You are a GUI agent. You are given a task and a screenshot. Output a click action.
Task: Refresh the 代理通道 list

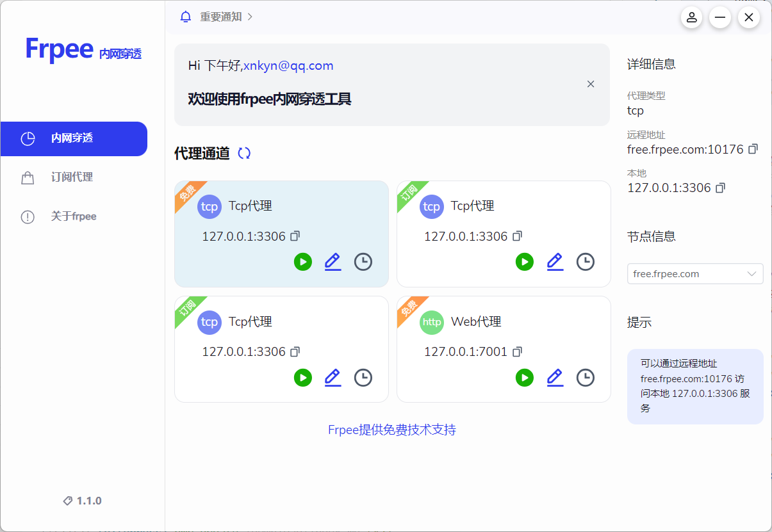[x=244, y=153]
